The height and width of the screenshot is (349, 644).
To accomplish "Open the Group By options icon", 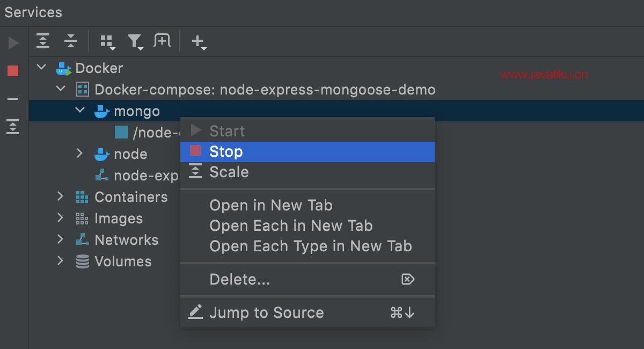I will click(x=108, y=42).
